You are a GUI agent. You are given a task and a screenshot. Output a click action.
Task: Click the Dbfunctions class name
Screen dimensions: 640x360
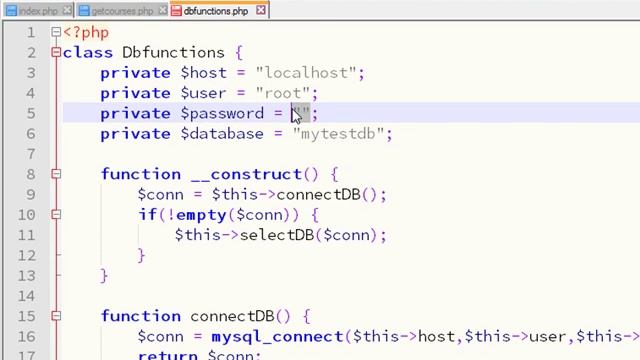173,53
